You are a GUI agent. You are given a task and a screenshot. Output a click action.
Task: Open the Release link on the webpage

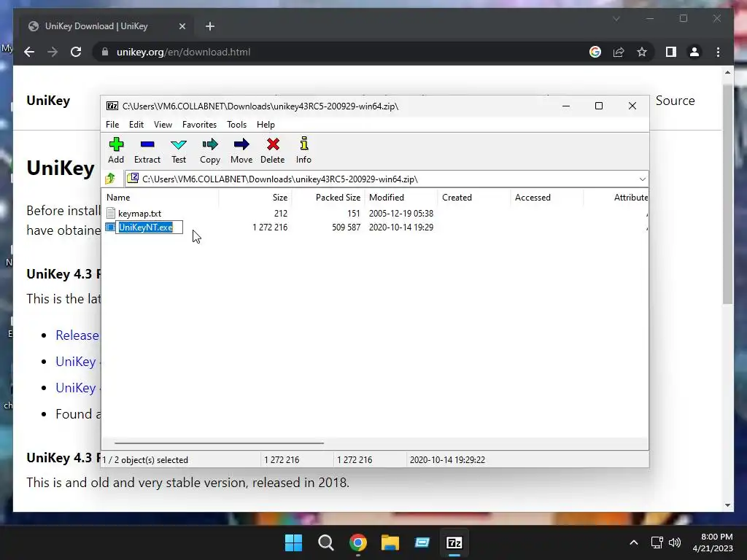tap(77, 335)
